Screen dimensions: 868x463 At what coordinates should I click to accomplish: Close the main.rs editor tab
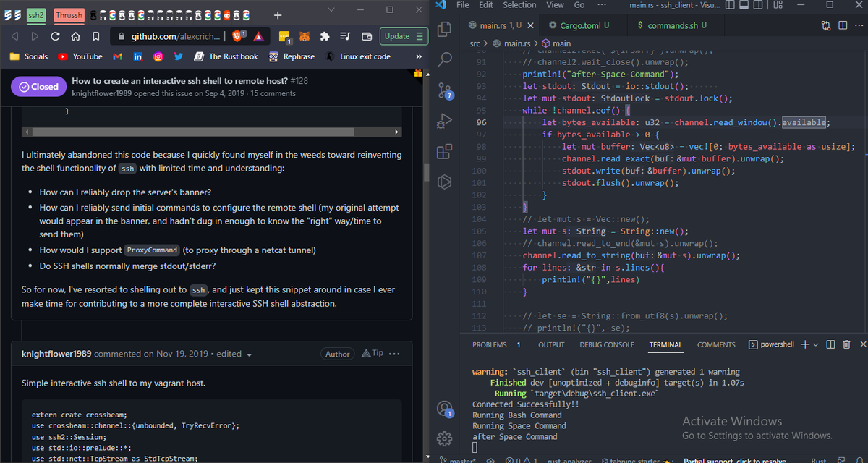[x=532, y=26]
